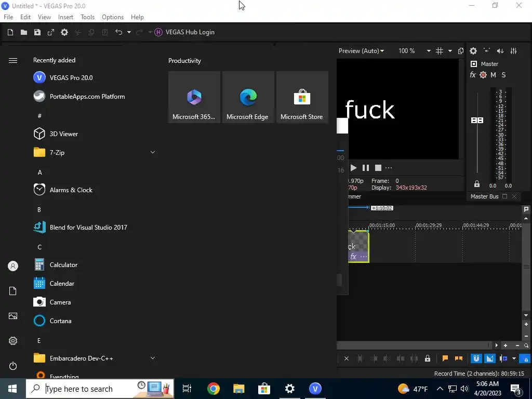Click the downmix output icon in Master Bus
This screenshot has width=532, height=399.
click(487, 50)
